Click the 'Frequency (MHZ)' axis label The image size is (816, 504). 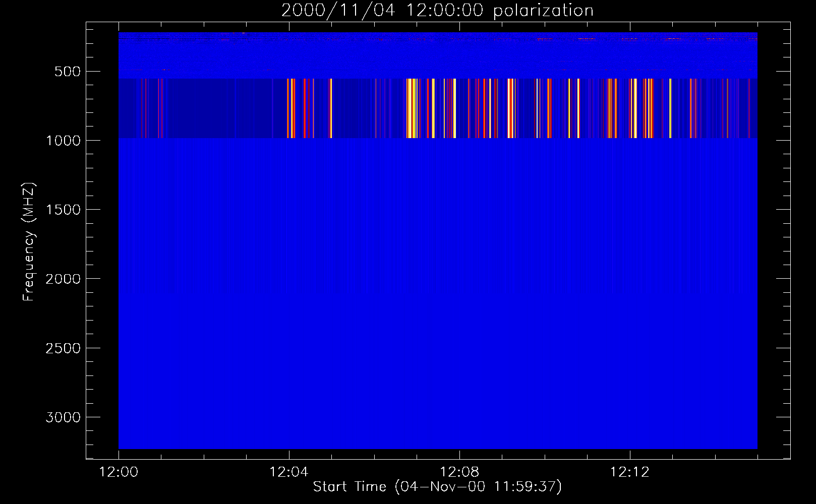tap(29, 242)
